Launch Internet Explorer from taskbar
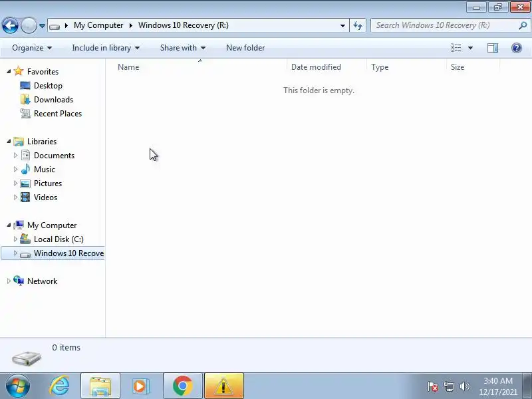Viewport: 532px width, 399px height. [x=59, y=386]
